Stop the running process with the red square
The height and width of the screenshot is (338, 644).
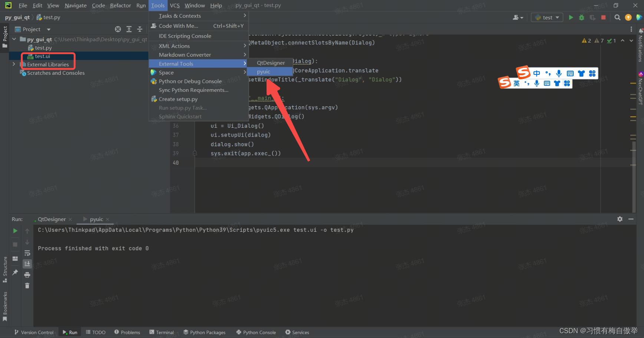coord(603,17)
